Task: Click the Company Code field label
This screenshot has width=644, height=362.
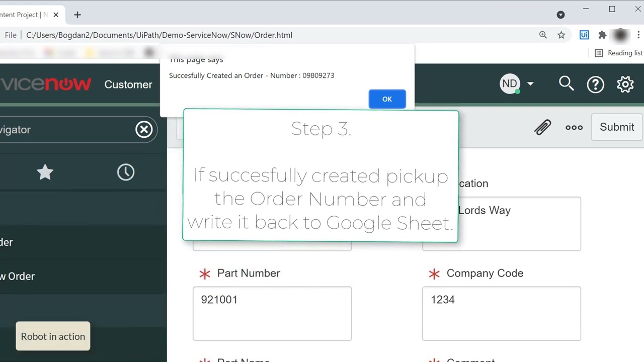Action: 485,273
